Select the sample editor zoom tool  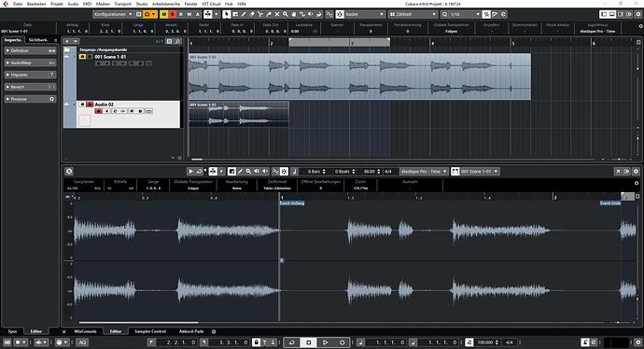click(248, 171)
